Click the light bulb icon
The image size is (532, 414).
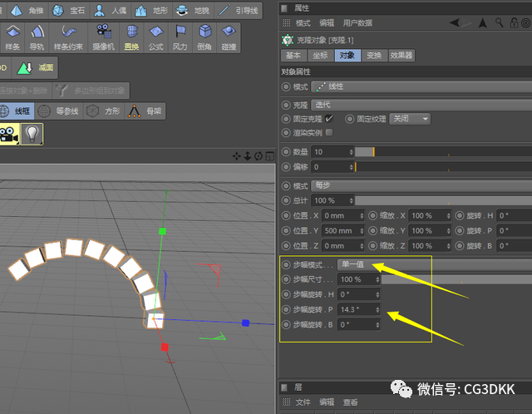[32, 135]
